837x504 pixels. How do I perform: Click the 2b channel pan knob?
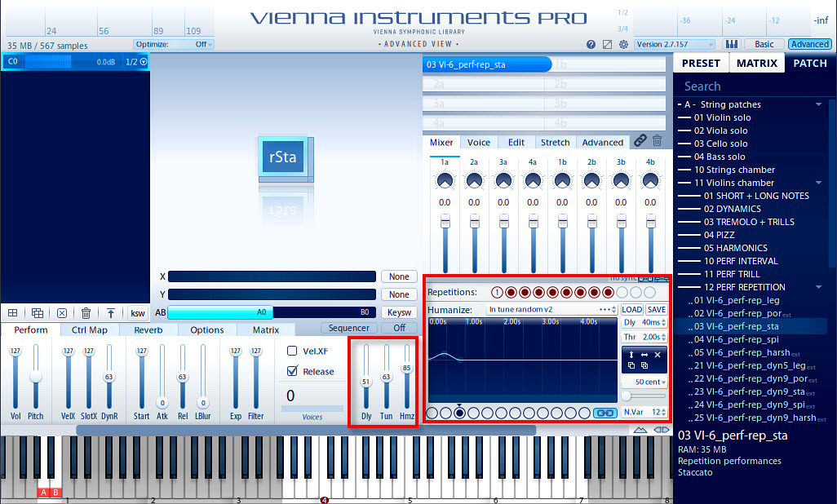pyautogui.click(x=591, y=181)
